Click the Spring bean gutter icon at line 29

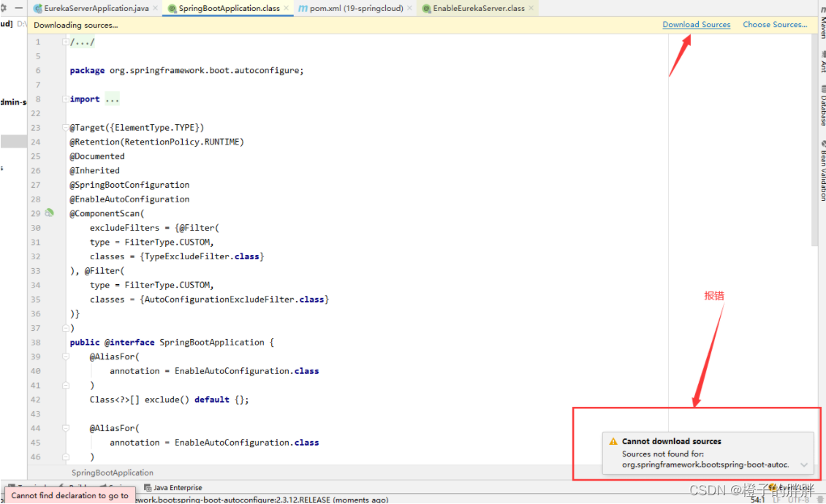point(49,213)
